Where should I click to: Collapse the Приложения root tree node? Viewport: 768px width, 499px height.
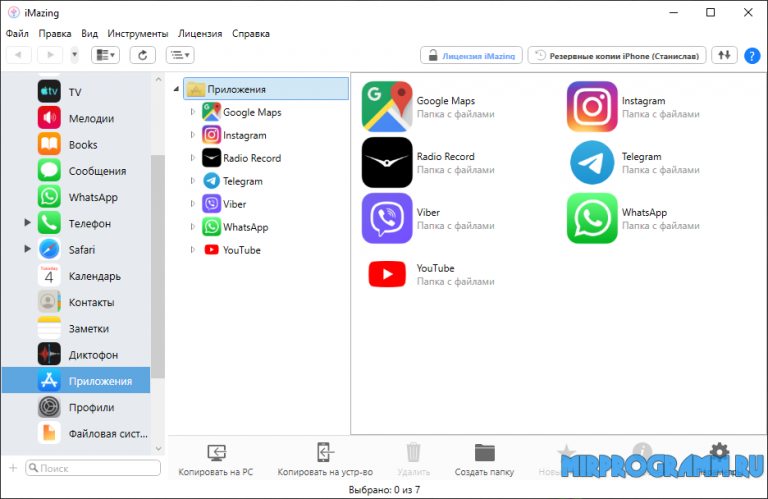[177, 89]
